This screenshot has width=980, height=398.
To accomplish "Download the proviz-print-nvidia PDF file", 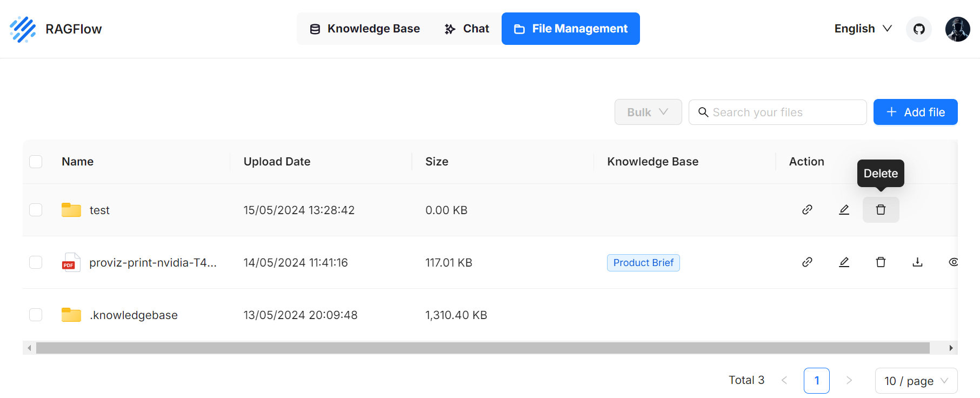I will [x=917, y=262].
